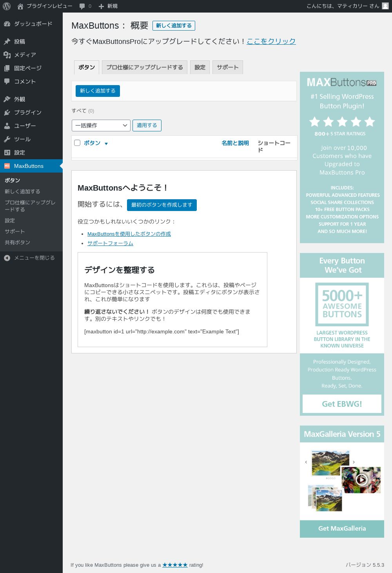Sort by ボタン column header
Screen dimensions: 392x573
[x=92, y=143]
